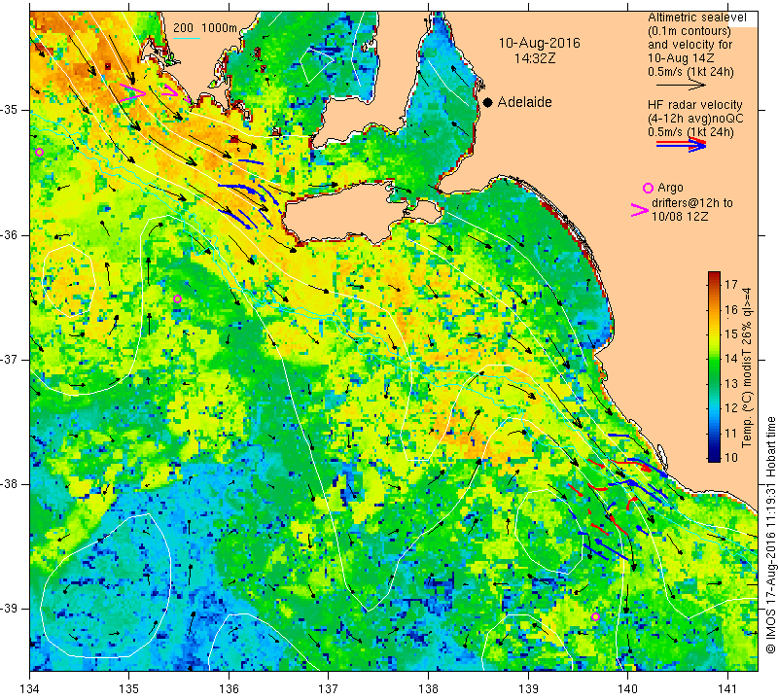Click the colorbar tick label 17
This screenshot has height=700, width=778.
[731, 284]
